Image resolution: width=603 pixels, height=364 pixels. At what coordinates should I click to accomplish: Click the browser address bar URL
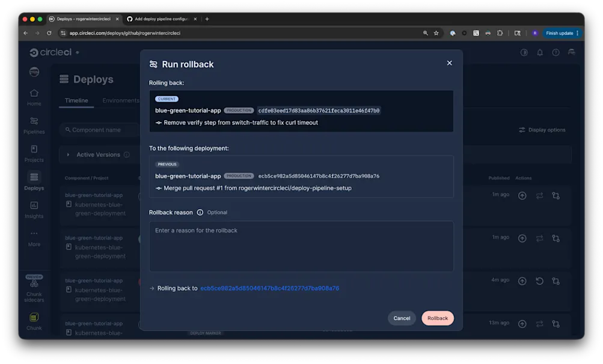124,33
